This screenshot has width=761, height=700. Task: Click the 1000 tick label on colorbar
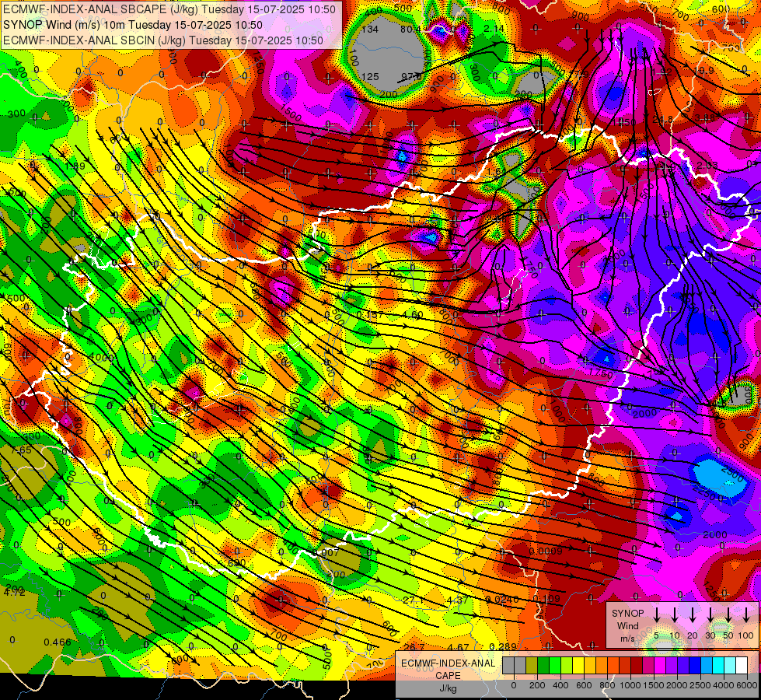tap(630, 685)
